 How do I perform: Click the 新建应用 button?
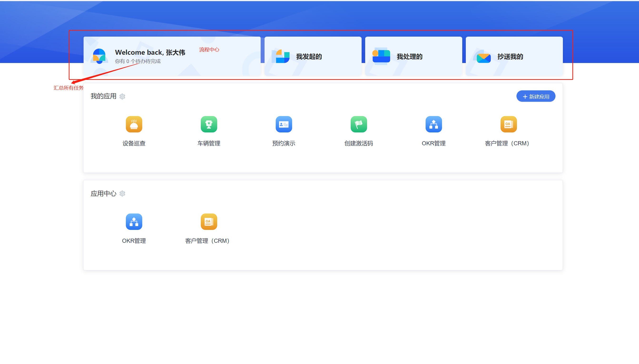[x=536, y=96]
